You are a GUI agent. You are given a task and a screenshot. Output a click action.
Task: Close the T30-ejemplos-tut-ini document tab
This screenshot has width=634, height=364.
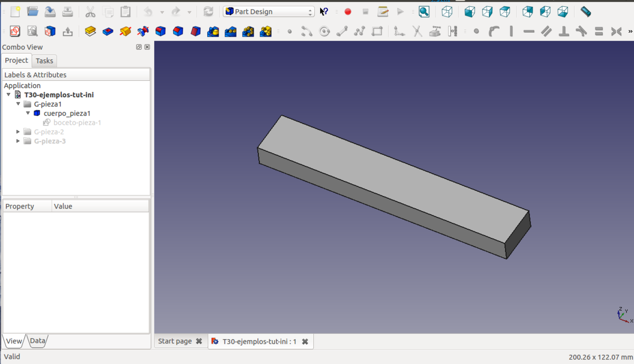pos(305,342)
